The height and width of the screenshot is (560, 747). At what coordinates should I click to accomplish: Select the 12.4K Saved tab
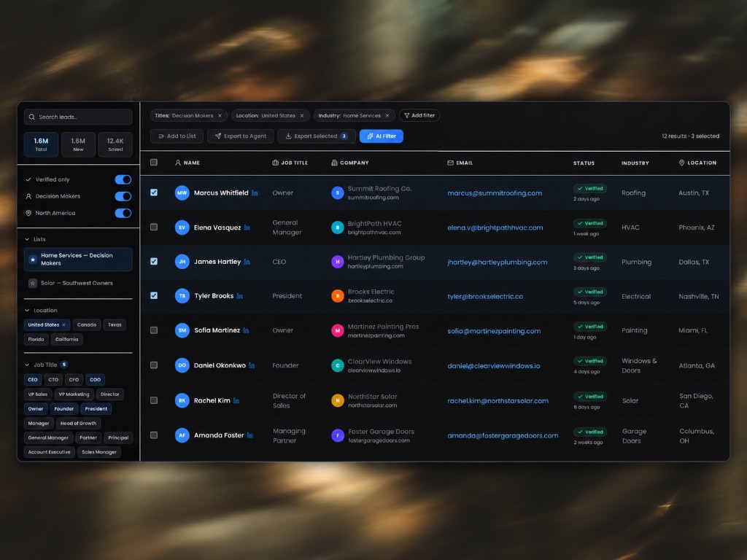(x=115, y=144)
